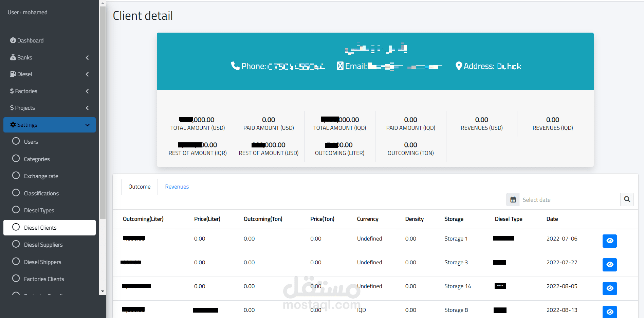Select the Classifications circle icon
The width and height of the screenshot is (644, 318).
pos(16,193)
